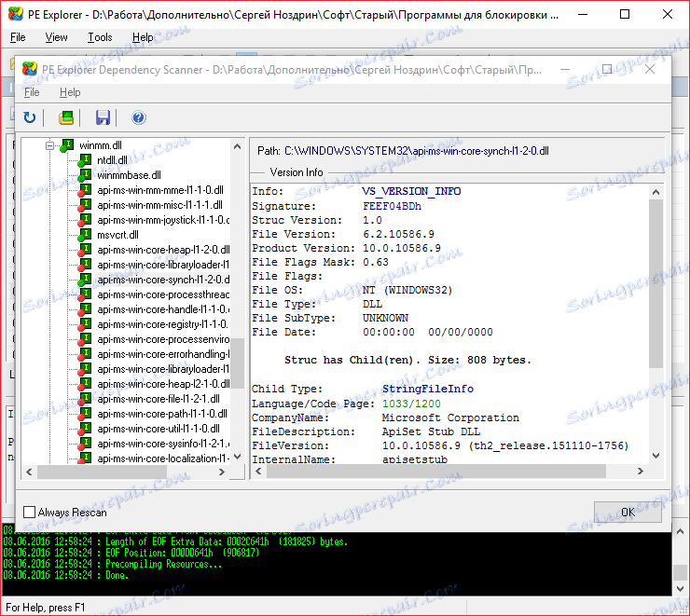Click the icon beside api-ms-win-core-file-l1-2-1.dll

coord(85,399)
